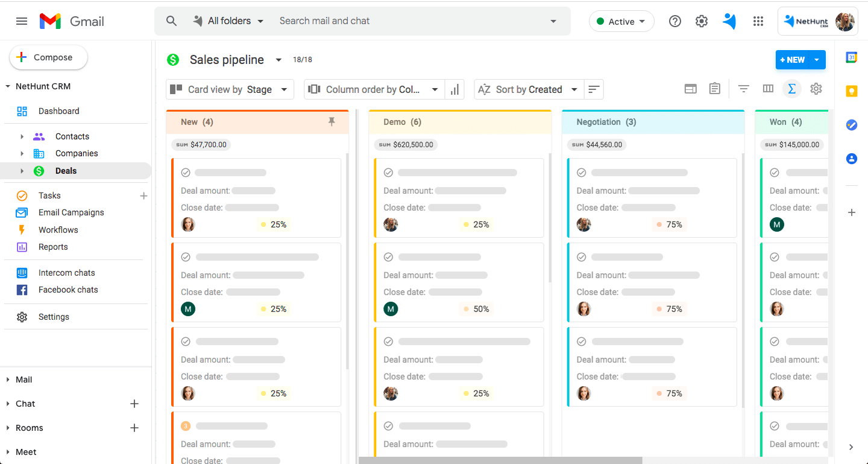Click the pin icon on New column
This screenshot has width=868, height=464.
(x=331, y=122)
